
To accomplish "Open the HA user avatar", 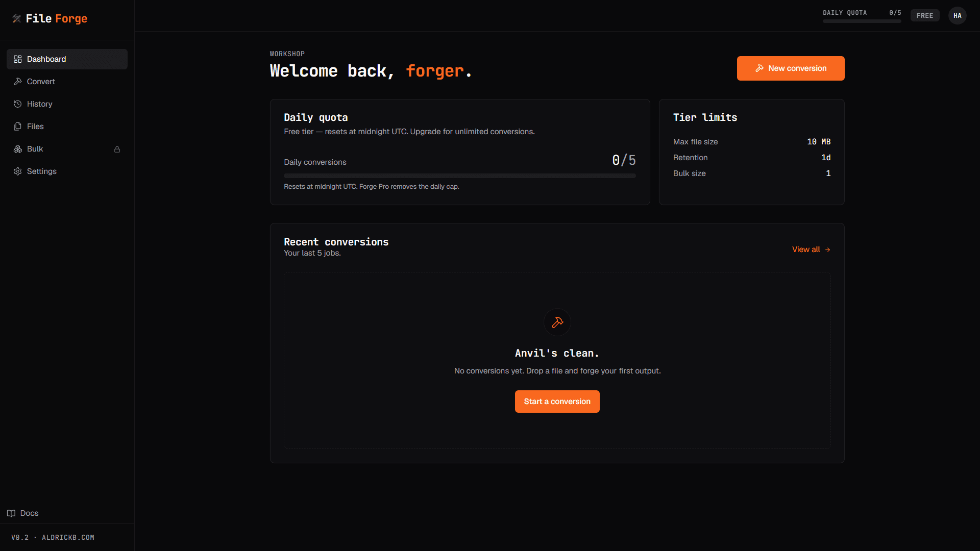I will point(958,16).
